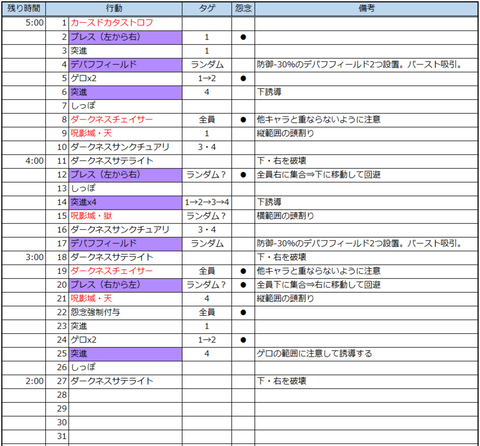The image size is (480, 446).
Task: Click 他キャラと重ならないように注意 note in row 8
Action: click(x=319, y=120)
